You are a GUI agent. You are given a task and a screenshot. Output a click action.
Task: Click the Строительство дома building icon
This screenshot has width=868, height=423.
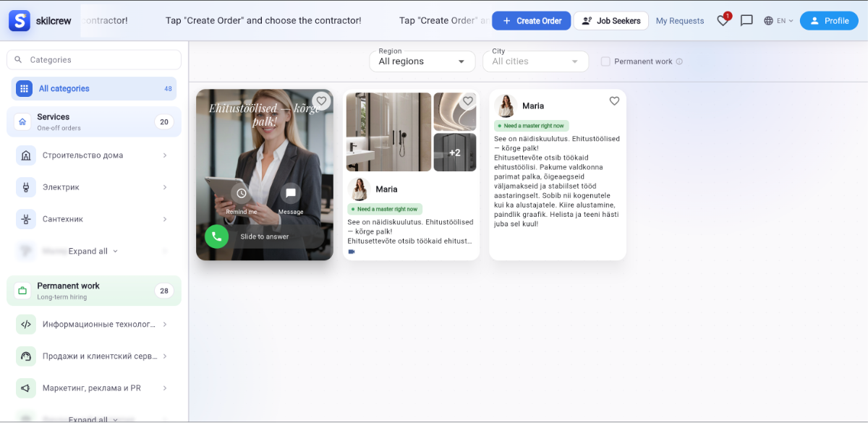pos(26,155)
